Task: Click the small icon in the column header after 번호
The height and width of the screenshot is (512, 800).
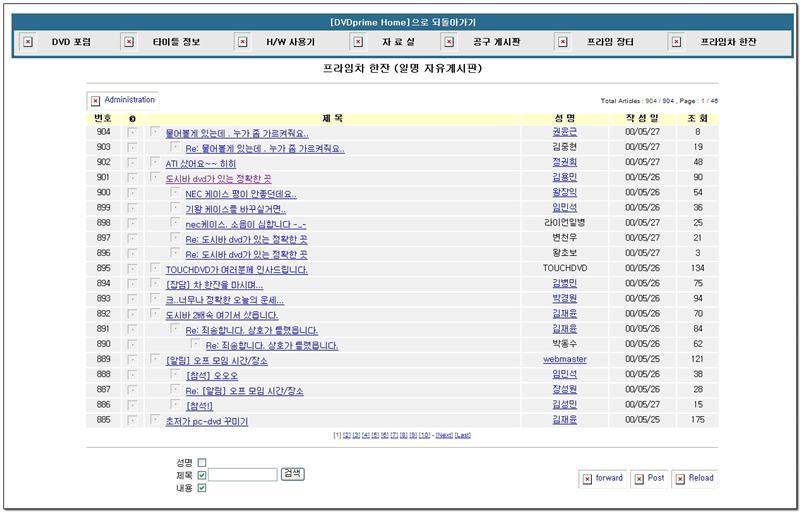Action: pyautogui.click(x=132, y=119)
